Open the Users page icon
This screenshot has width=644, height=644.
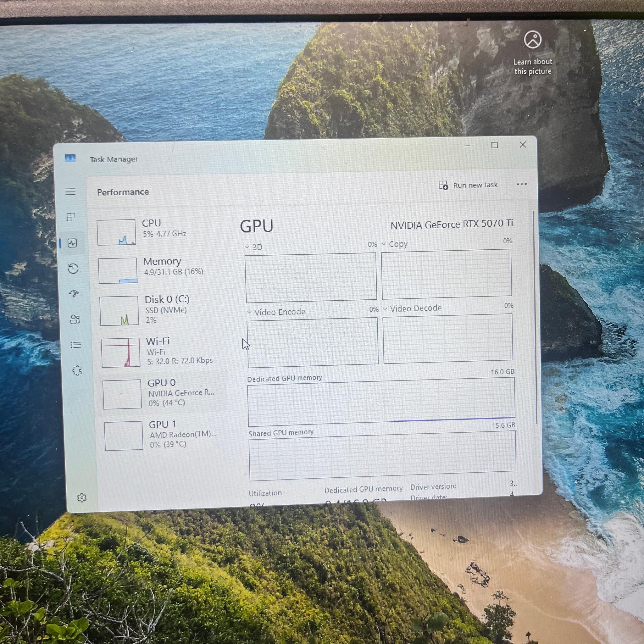pyautogui.click(x=75, y=319)
